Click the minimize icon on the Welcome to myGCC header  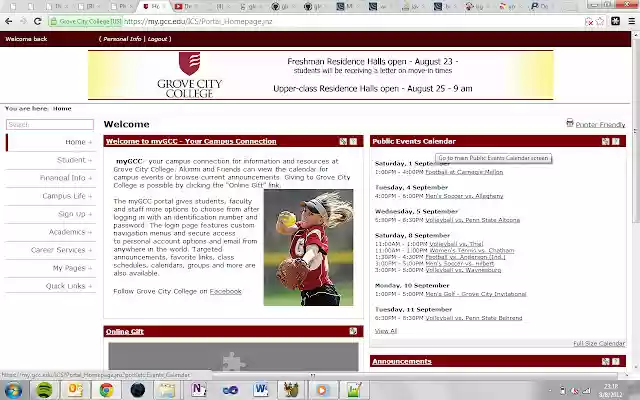[343, 142]
